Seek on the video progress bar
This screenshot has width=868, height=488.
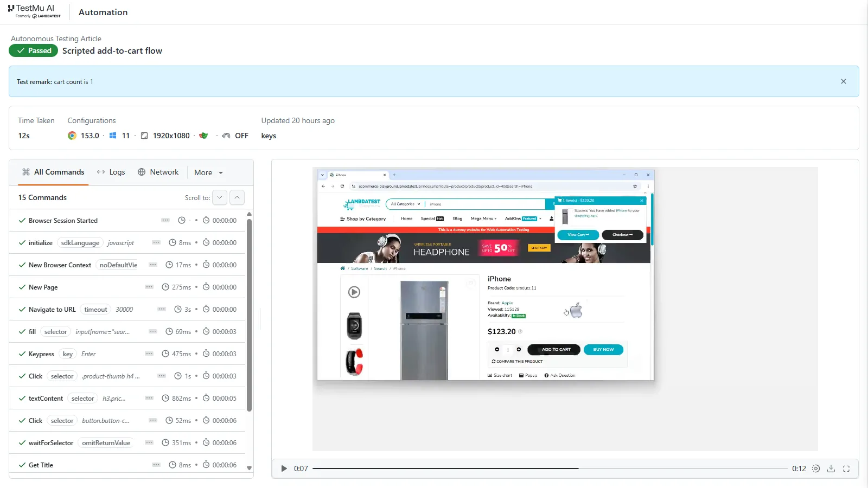(x=550, y=468)
